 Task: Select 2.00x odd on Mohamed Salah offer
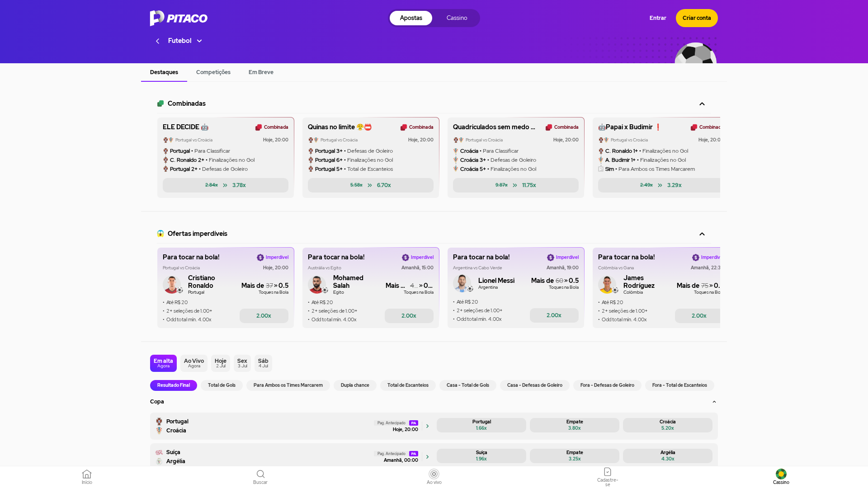[409, 316]
